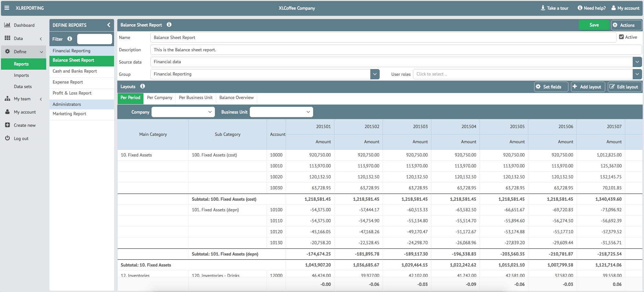Open My account in top bar
This screenshot has width=644, height=292.
coord(625,8)
